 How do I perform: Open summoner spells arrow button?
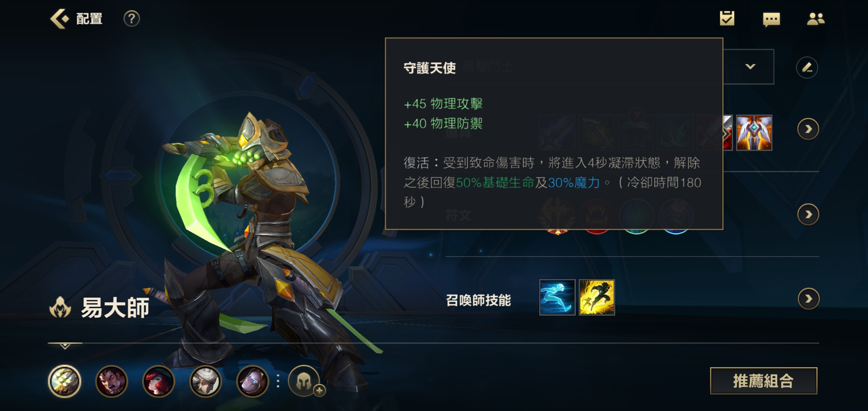(x=808, y=299)
